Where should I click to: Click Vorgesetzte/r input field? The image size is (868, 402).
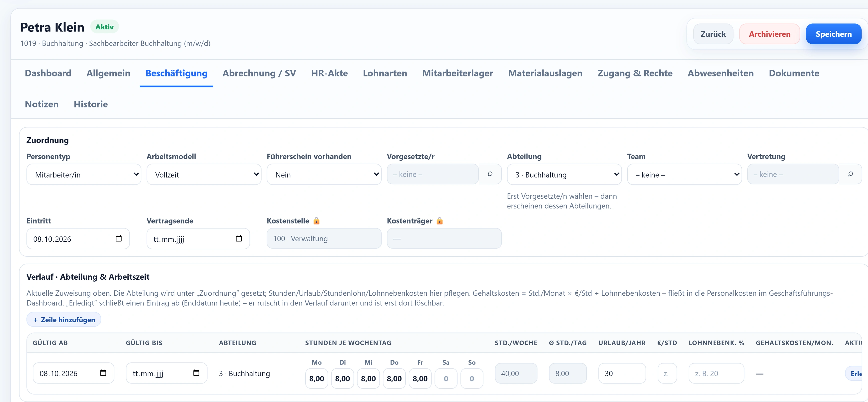[x=433, y=174]
